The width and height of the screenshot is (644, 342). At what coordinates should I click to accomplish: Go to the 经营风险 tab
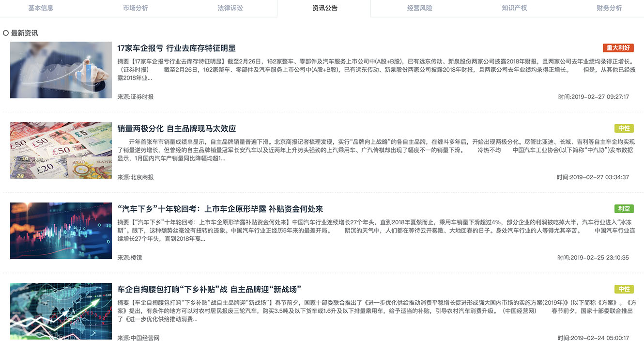(419, 8)
